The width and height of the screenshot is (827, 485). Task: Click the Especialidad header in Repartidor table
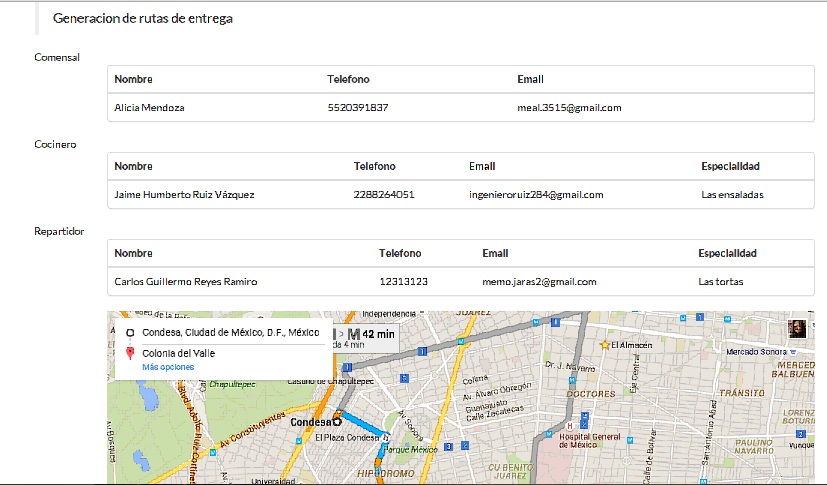click(727, 253)
